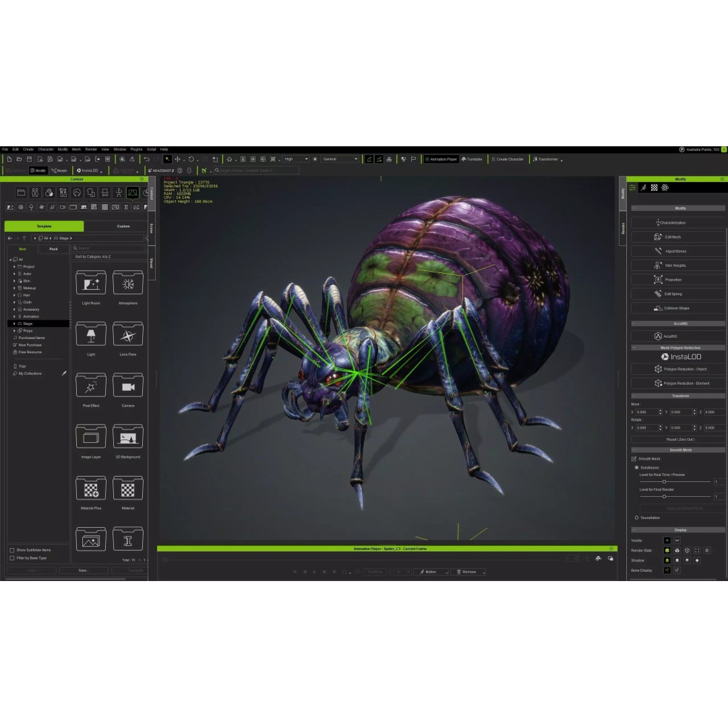Select the Subdivision radio button
This screenshot has height=728, width=728.
[x=636, y=468]
